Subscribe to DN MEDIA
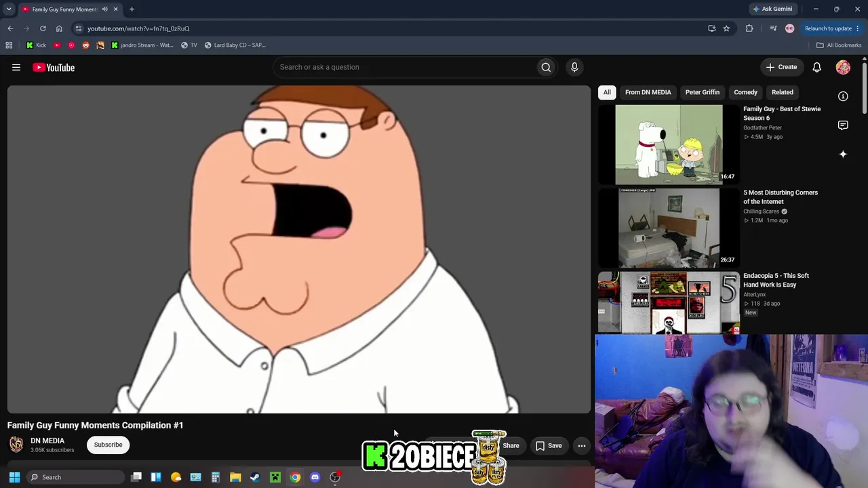This screenshot has width=868, height=488. click(x=108, y=445)
